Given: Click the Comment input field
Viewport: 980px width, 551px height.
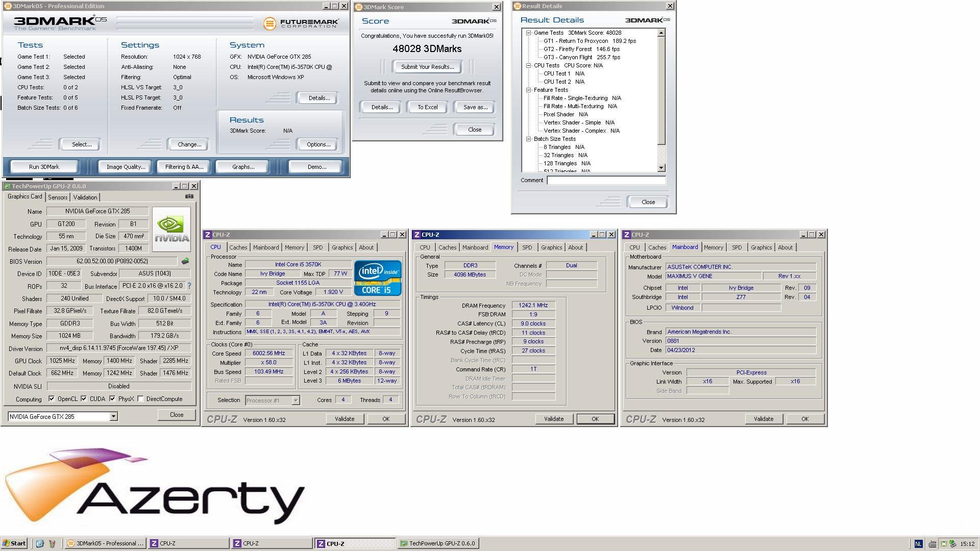Looking at the screenshot, I should (606, 180).
